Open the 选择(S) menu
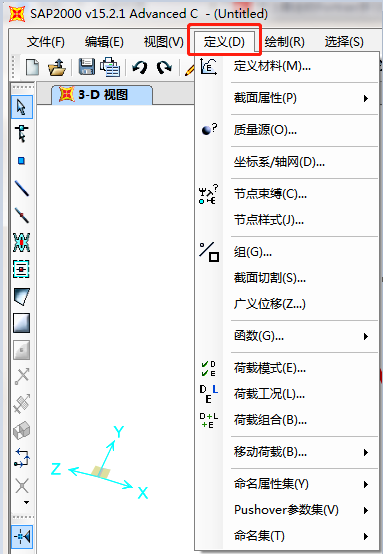The width and height of the screenshot is (383, 554). (344, 42)
